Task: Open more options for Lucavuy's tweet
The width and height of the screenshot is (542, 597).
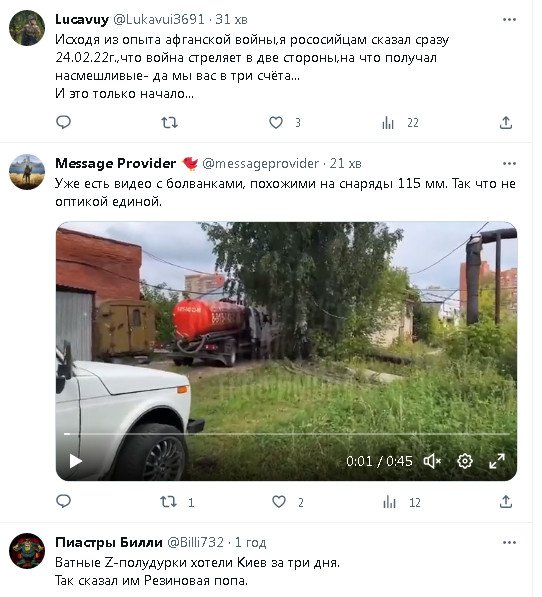Action: click(509, 19)
